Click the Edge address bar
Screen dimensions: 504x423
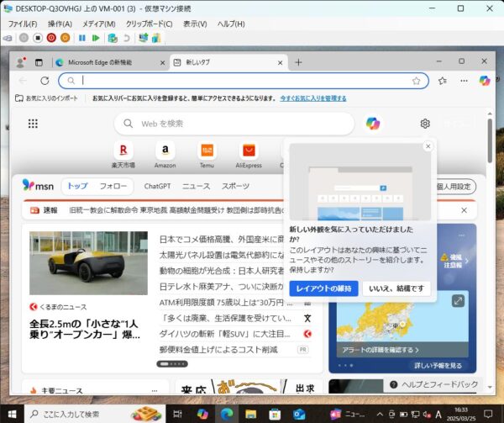point(244,81)
